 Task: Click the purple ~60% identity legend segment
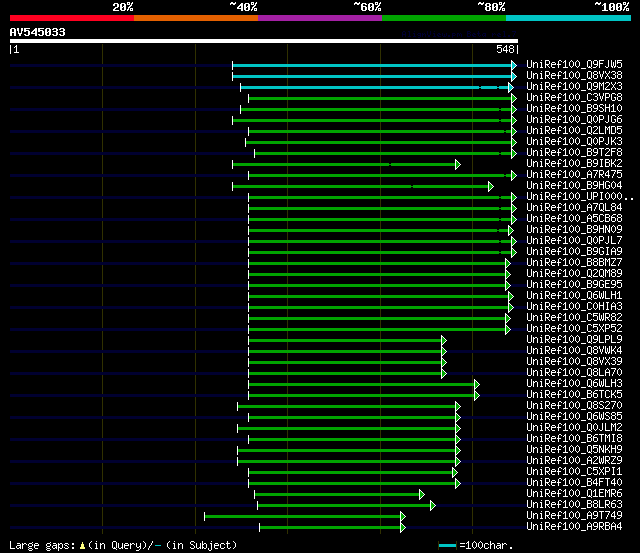320,18
